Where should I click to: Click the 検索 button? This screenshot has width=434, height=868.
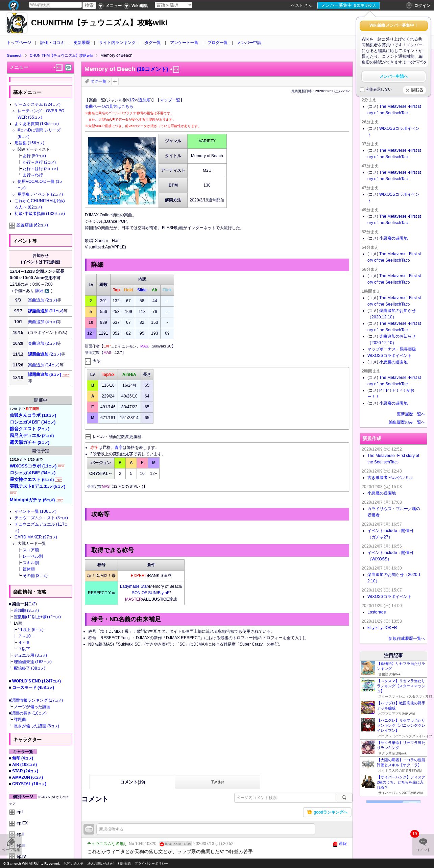pyautogui.click(x=89, y=5)
